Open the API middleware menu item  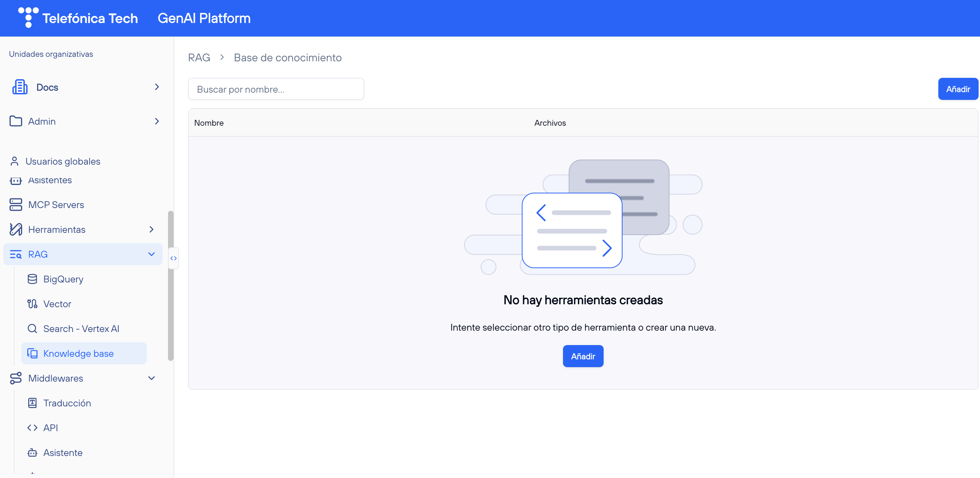pos(51,428)
